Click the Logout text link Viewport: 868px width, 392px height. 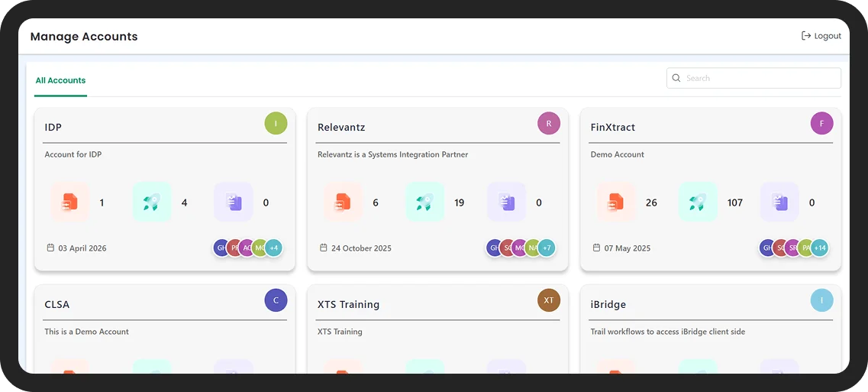coord(828,36)
